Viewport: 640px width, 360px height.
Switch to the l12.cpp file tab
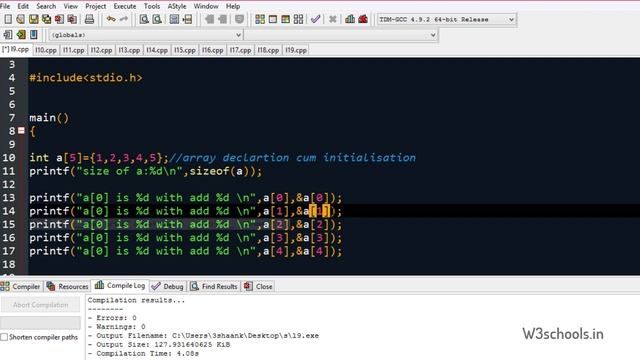click(101, 50)
